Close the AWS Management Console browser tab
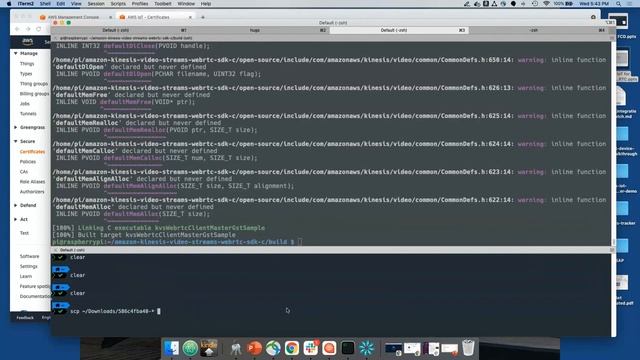Screen dimensions: 640x360 tap(110, 17)
